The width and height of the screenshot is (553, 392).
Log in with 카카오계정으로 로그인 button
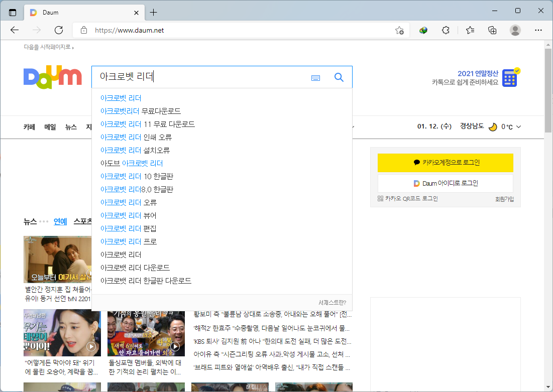point(446,163)
